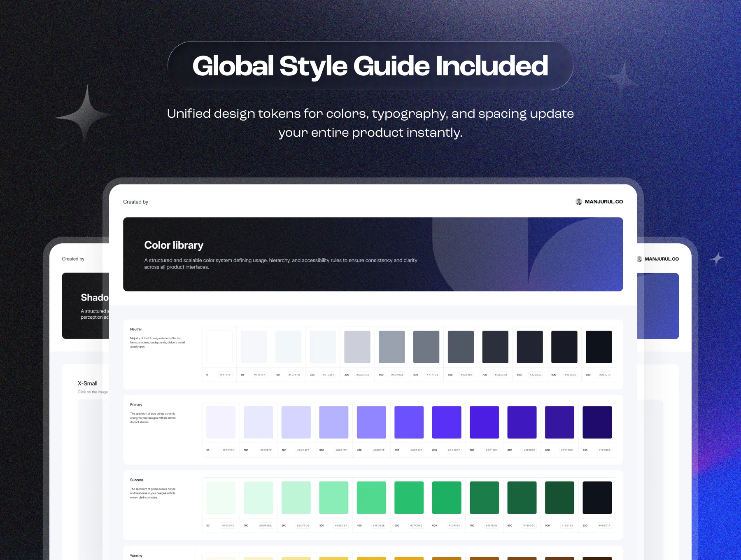Image resolution: width=741 pixels, height=560 pixels.
Task: Click the #525866 hex code label
Action: (466, 375)
